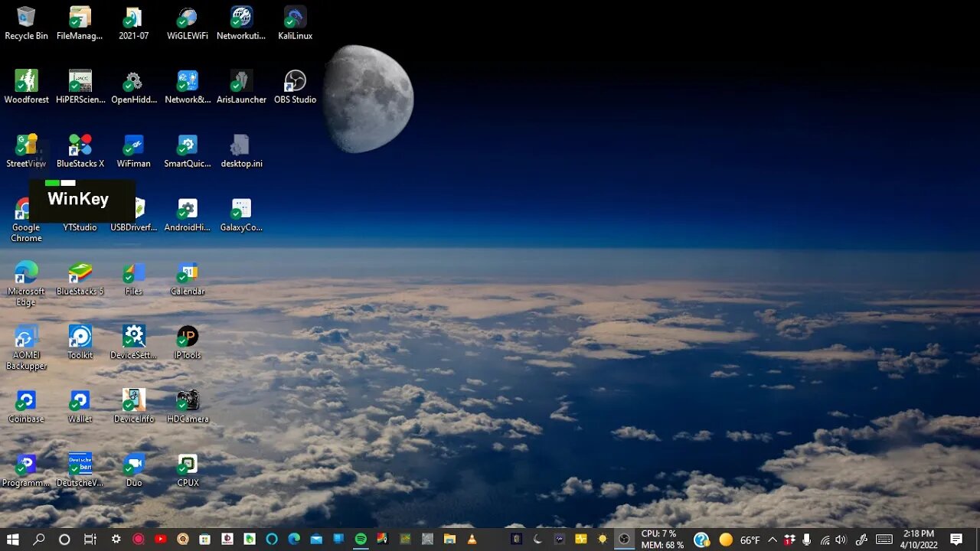Open the WiFiman desktop shortcut

coord(134,151)
